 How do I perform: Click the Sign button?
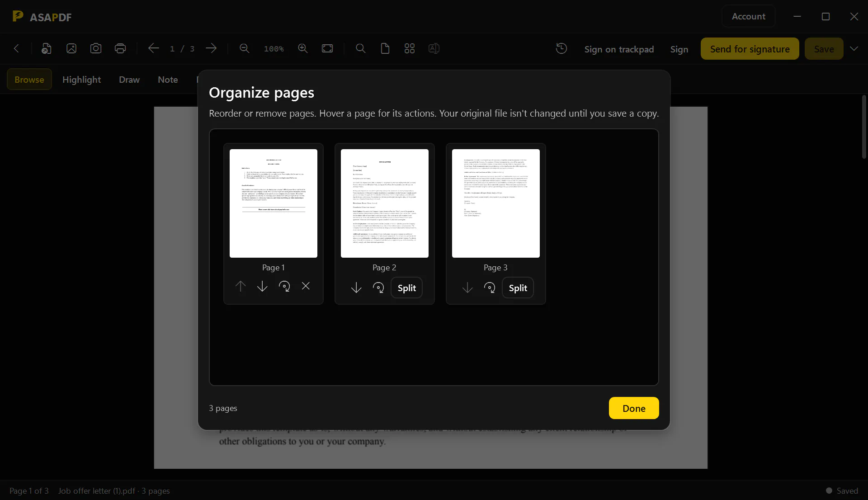click(x=679, y=49)
